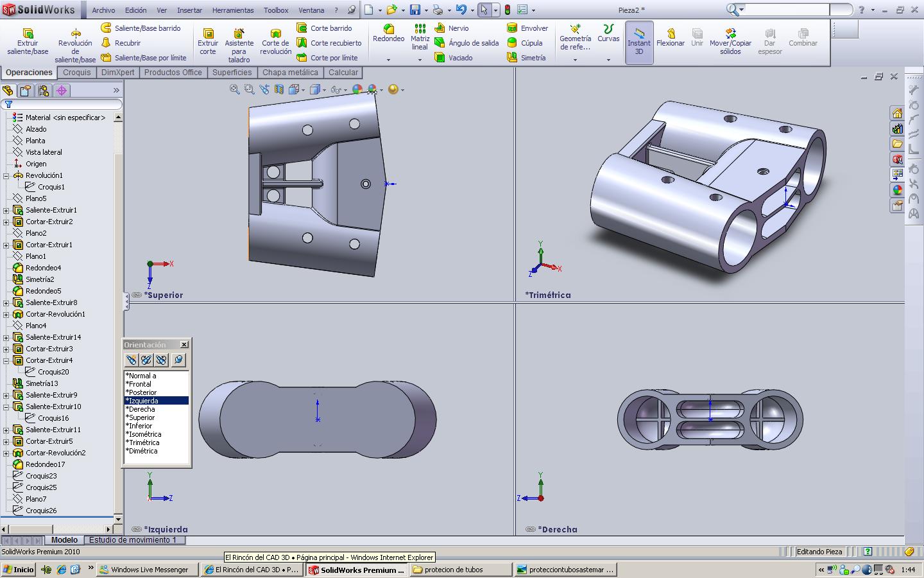Toggle the Select cursor tool
924x578 pixels.
pyautogui.click(x=484, y=10)
